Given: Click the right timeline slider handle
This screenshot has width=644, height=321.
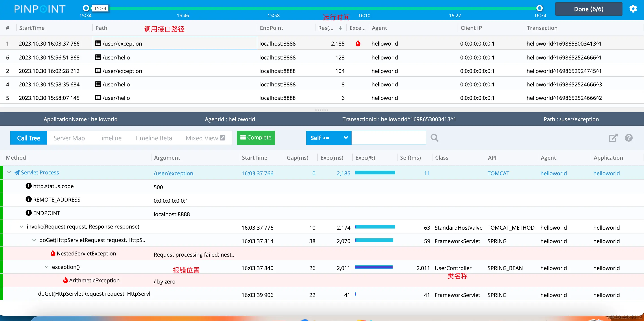Looking at the screenshot, I should [540, 8].
